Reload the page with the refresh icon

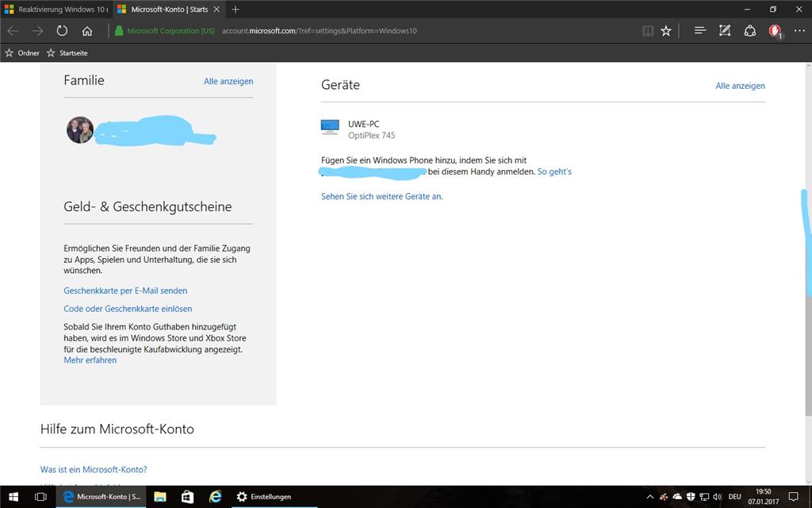point(62,31)
